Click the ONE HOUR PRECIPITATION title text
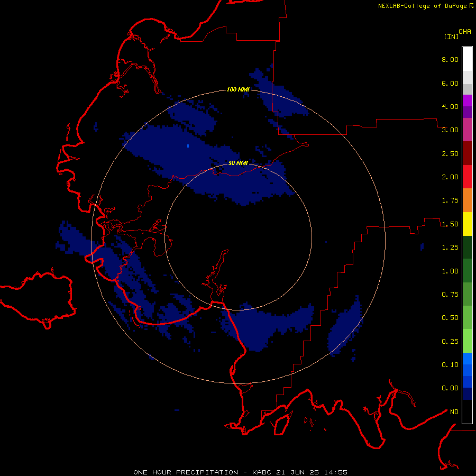Image resolution: width=476 pixels, height=476 pixels. click(x=186, y=472)
